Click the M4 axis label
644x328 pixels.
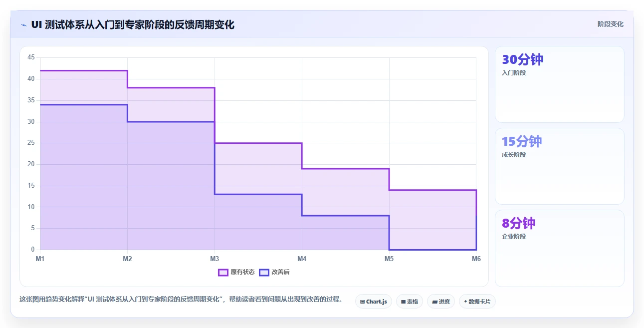coord(302,259)
